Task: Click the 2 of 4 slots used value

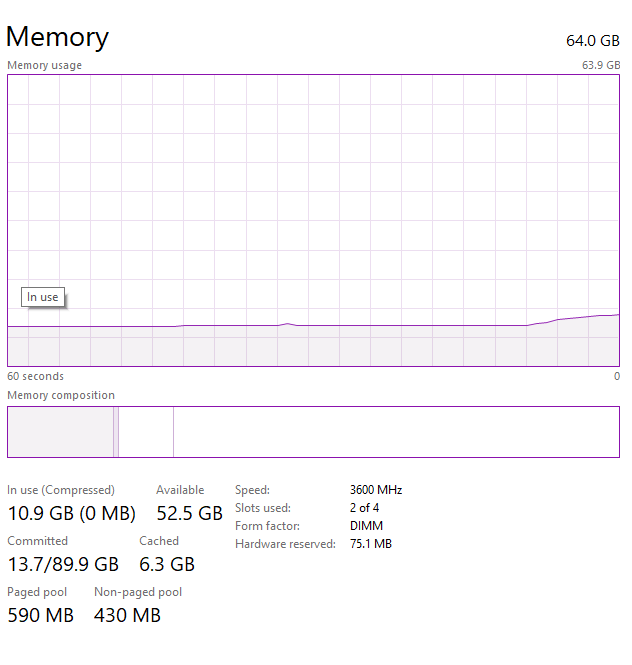Action: click(x=364, y=508)
